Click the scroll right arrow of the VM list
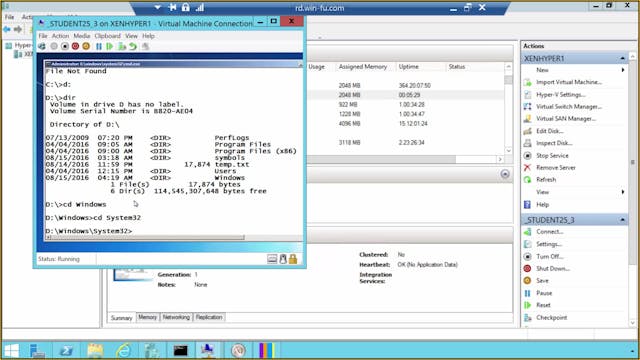The height and width of the screenshot is (360, 640). pyautogui.click(x=500, y=159)
